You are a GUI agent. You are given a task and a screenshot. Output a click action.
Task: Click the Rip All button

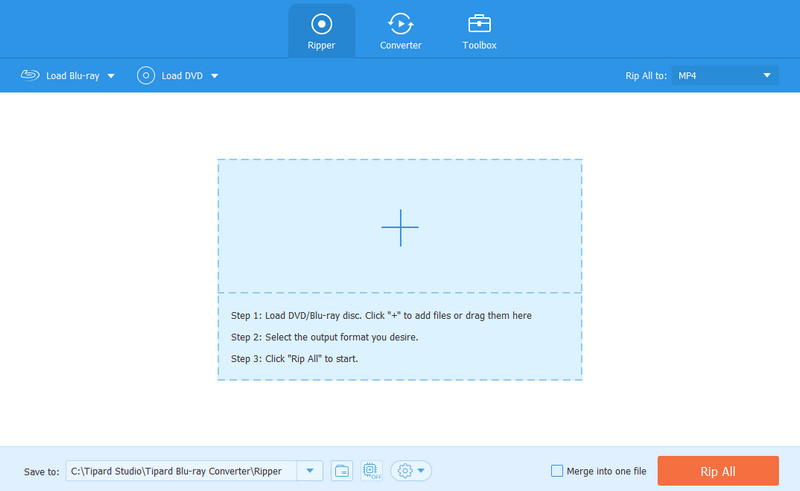click(718, 471)
